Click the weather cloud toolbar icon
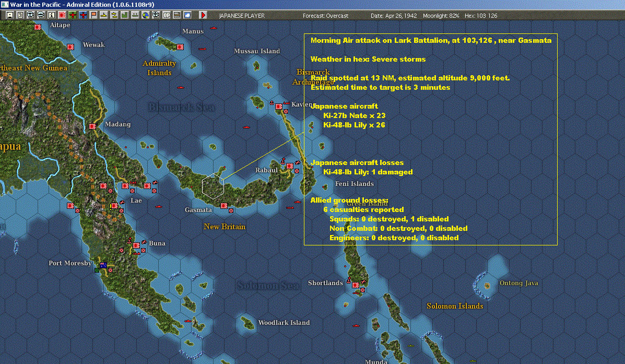 tap(187, 15)
